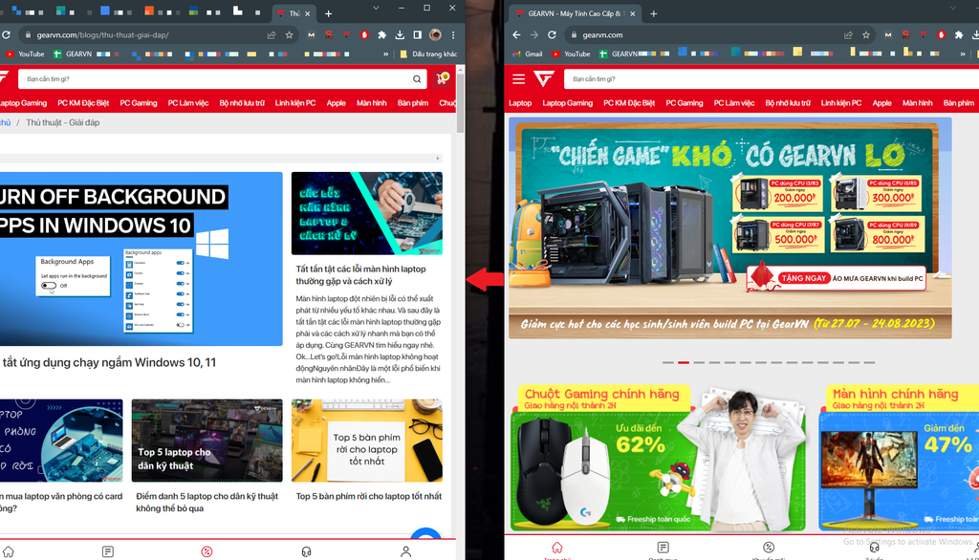Open the three-dot Chrome menu in left window
The image size is (979, 560).
(453, 35)
